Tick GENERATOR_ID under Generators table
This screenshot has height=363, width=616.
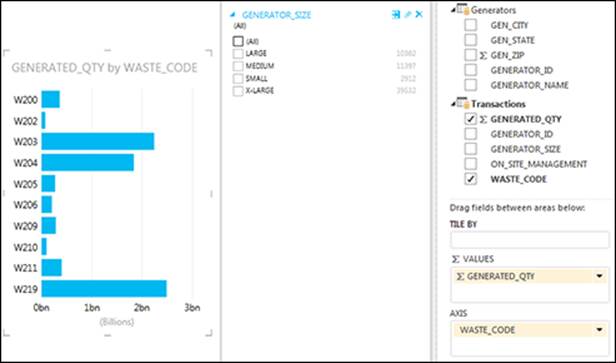(471, 70)
